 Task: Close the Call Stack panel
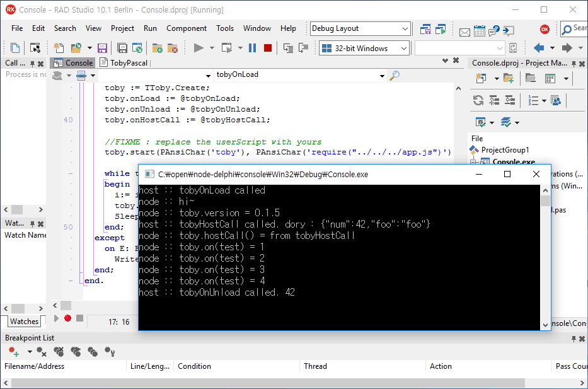[40, 64]
